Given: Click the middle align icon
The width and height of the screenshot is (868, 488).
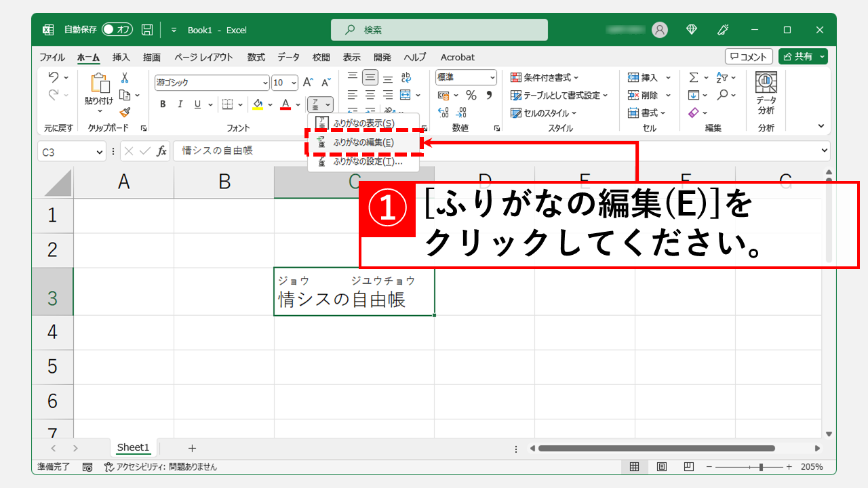Looking at the screenshot, I should pos(370,77).
